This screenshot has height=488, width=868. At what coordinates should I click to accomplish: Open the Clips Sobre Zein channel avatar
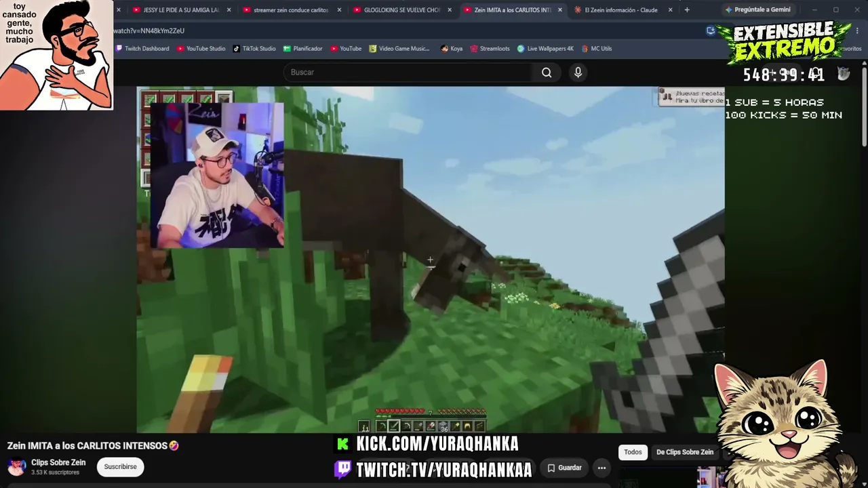(x=17, y=467)
